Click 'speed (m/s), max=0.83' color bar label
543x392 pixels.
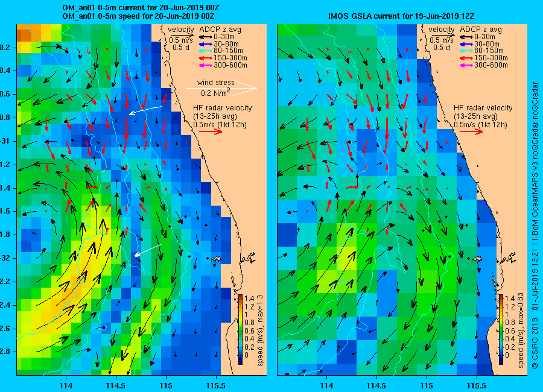point(521,330)
